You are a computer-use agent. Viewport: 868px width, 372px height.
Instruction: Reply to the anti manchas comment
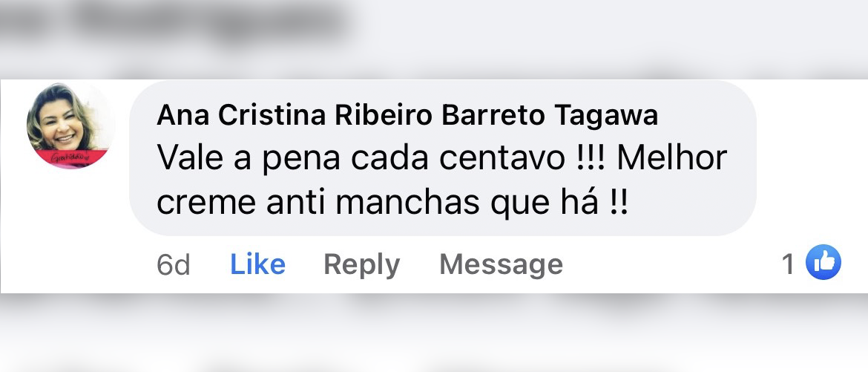[x=361, y=264]
